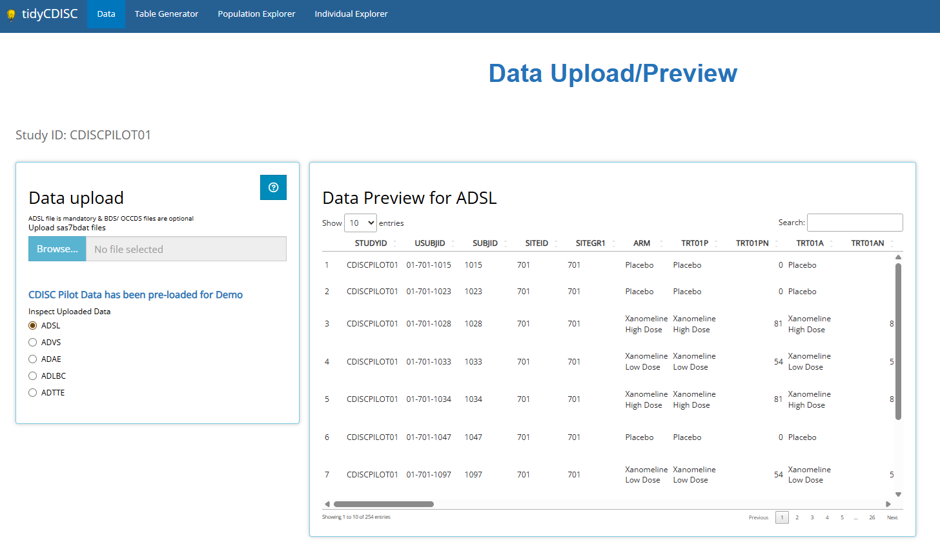Image resolution: width=940 pixels, height=560 pixels.
Task: Sort table by STUDYID column arrows
Action: (394, 243)
